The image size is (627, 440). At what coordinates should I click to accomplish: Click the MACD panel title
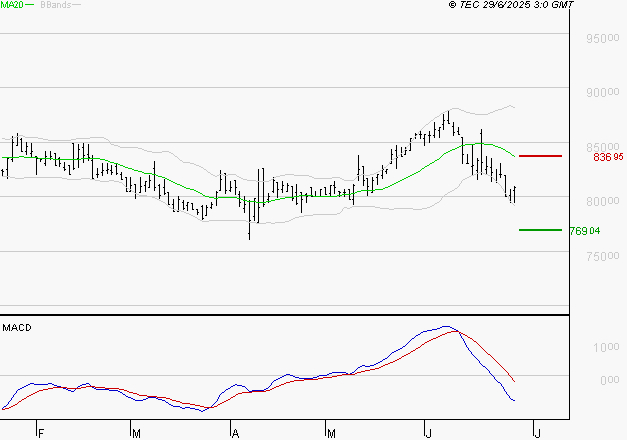coord(17,328)
